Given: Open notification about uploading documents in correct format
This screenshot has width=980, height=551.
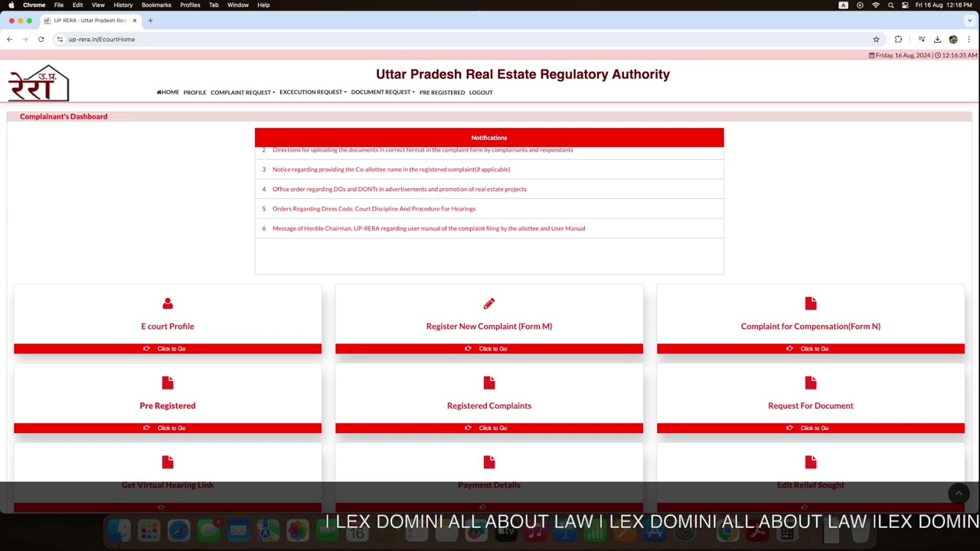Looking at the screenshot, I should 423,150.
